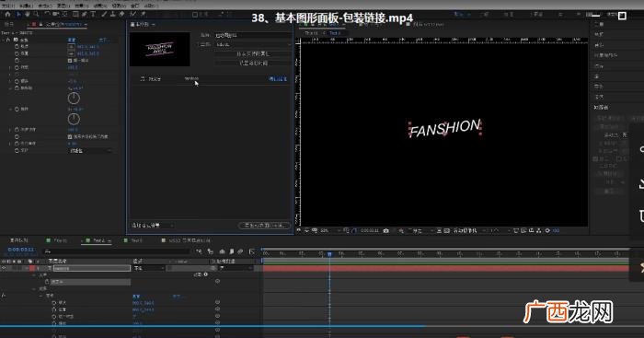This screenshot has width=644, height=338.
Task: Click the lock icon beside the effect controls tab
Action: 40,25
